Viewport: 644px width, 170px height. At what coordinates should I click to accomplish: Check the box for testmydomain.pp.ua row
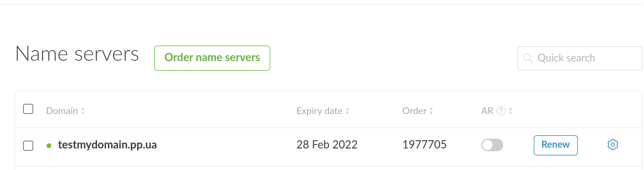pyautogui.click(x=28, y=146)
